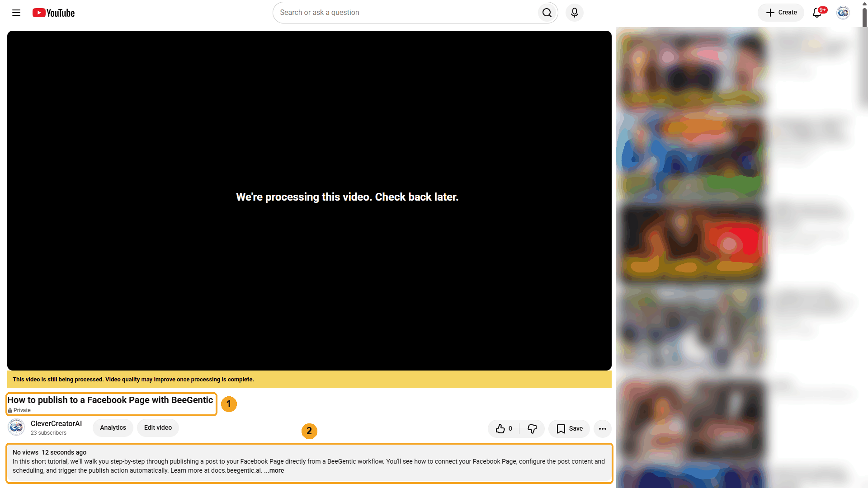Click the search magnifier button
868x488 pixels.
tap(547, 13)
